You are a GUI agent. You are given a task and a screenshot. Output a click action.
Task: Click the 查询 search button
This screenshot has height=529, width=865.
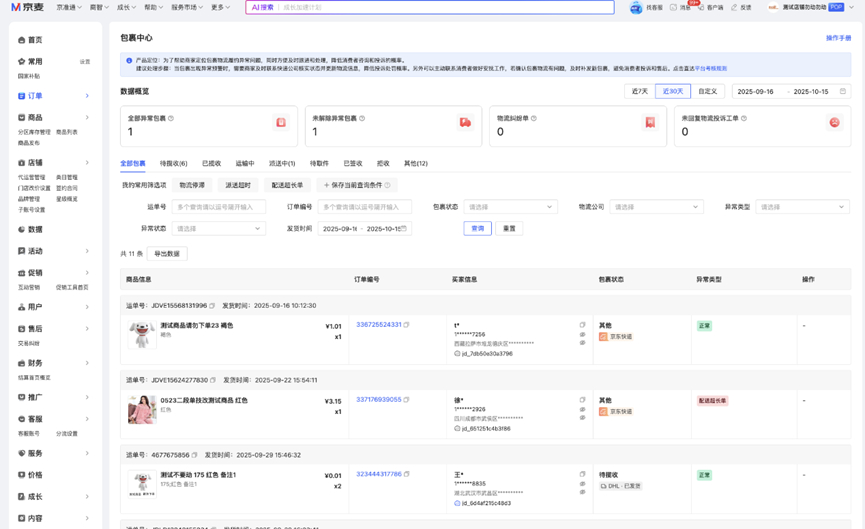coord(477,228)
